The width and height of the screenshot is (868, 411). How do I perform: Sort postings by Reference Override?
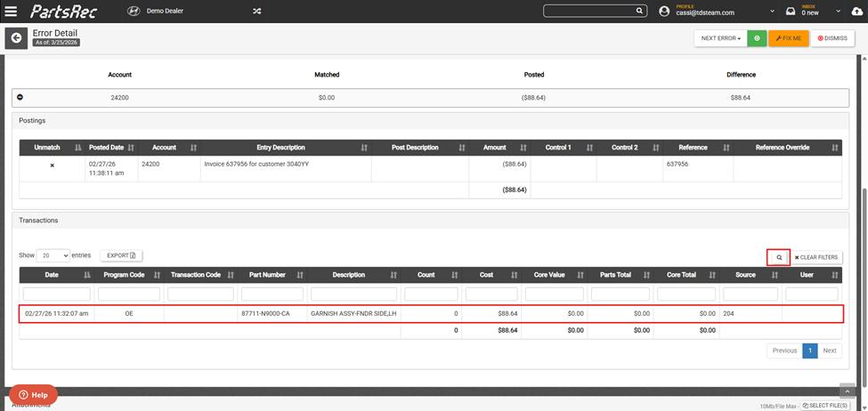pyautogui.click(x=787, y=148)
